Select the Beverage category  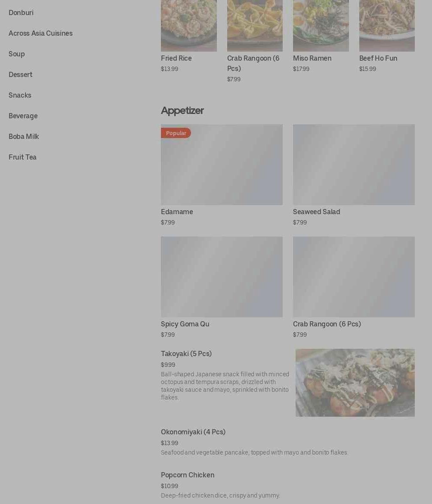(x=23, y=116)
